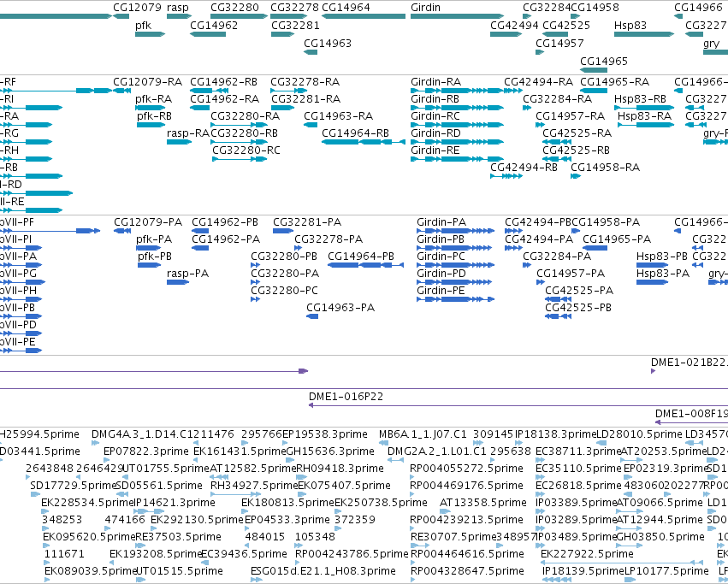Click transcript rasp-RA
The image size is (728, 584).
click(179, 142)
